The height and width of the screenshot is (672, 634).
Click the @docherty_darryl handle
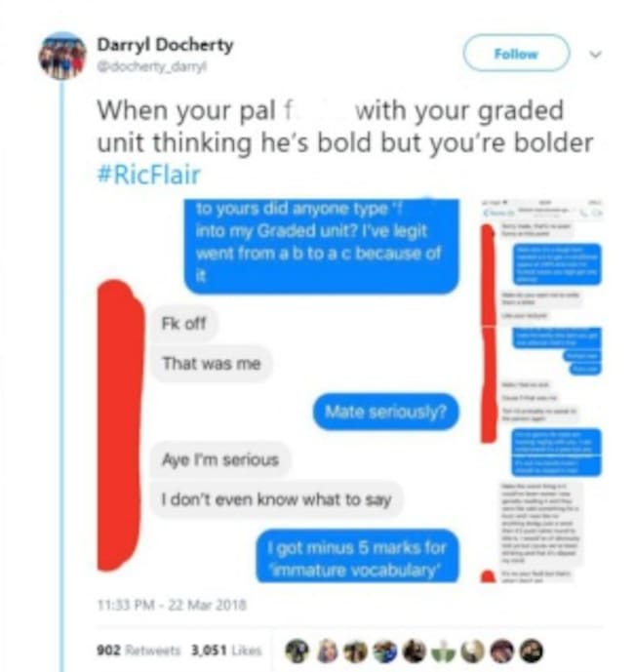coord(152,67)
